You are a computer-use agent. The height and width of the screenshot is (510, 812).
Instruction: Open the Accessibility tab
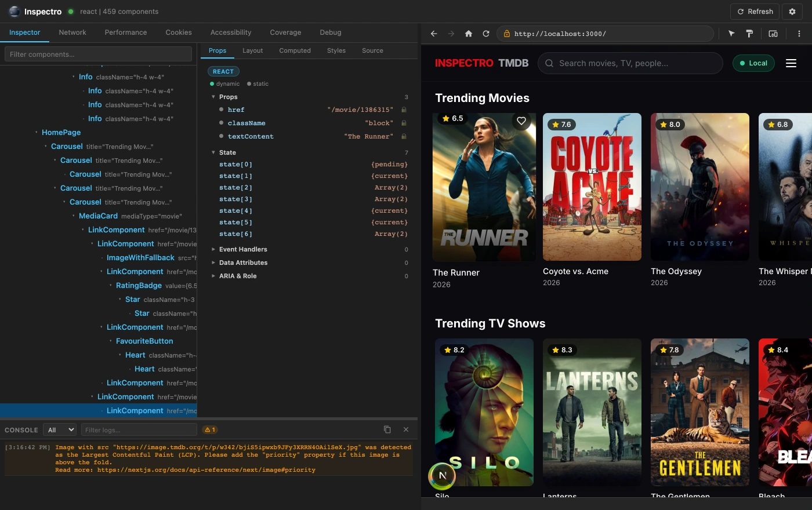click(231, 32)
